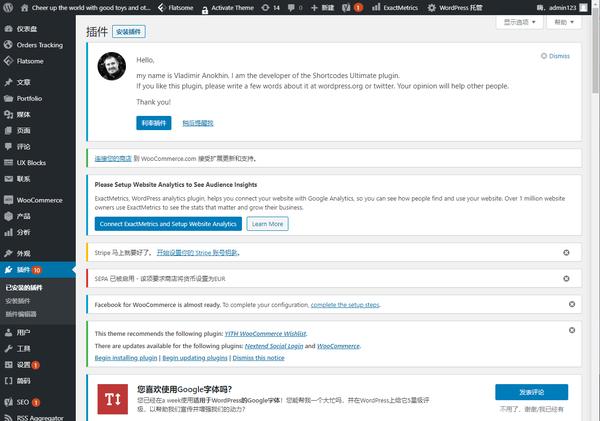Click complete the setup steps link
Image resolution: width=600 pixels, height=421 pixels.
coord(345,305)
